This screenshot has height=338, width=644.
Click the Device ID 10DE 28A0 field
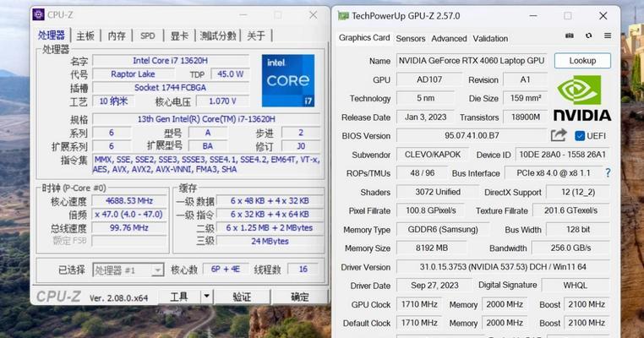tap(562, 155)
